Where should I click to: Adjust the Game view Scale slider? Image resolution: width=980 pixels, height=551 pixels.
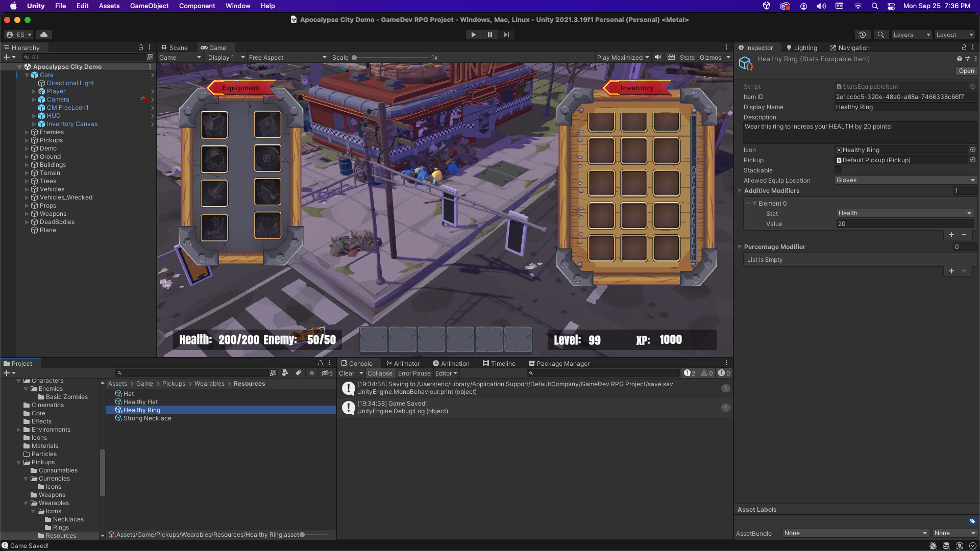pyautogui.click(x=354, y=58)
